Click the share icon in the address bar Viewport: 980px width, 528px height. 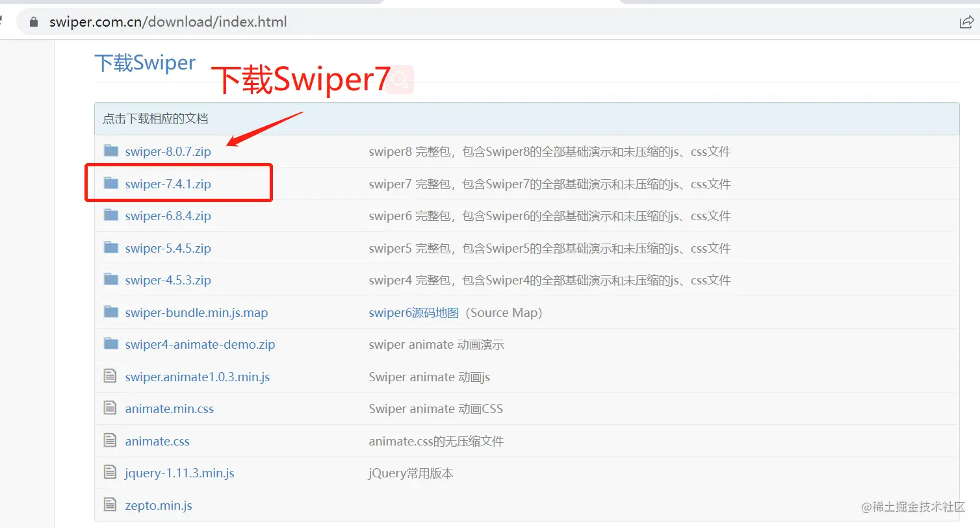point(966,23)
